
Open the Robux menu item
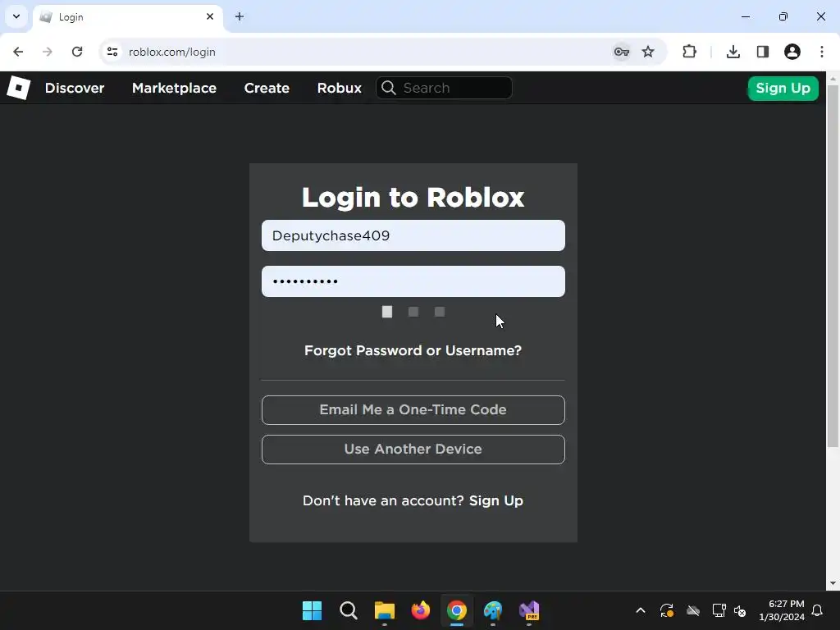(x=339, y=88)
